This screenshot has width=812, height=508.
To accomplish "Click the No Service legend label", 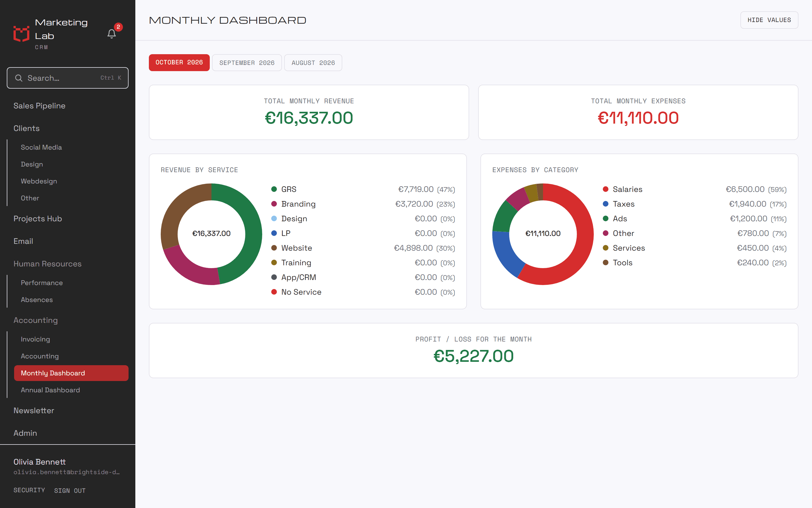I will [301, 292].
